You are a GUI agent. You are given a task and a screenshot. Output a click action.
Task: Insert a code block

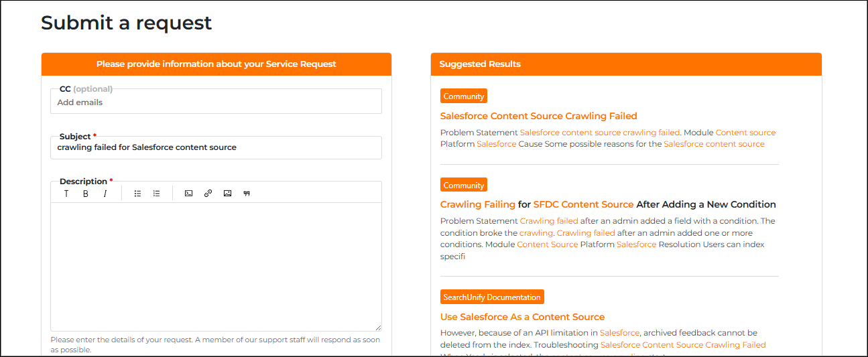(188, 194)
